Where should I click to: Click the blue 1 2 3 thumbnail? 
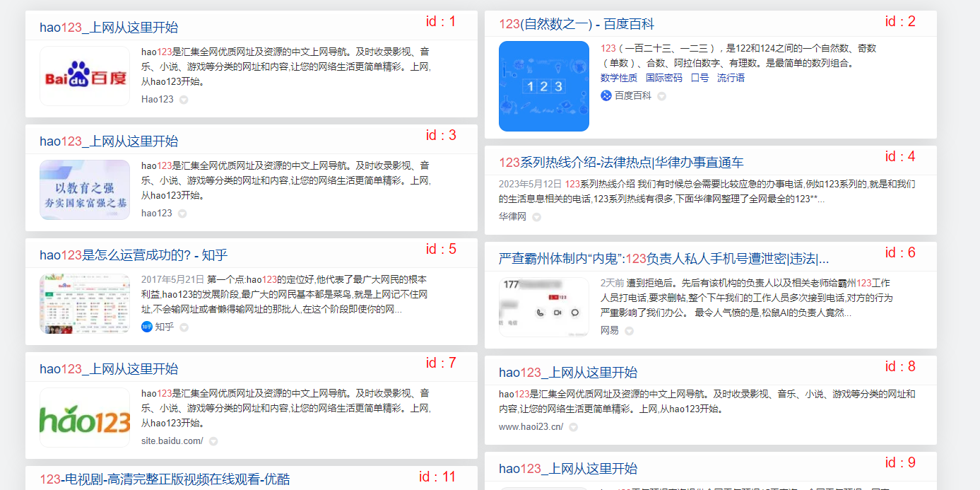click(544, 86)
